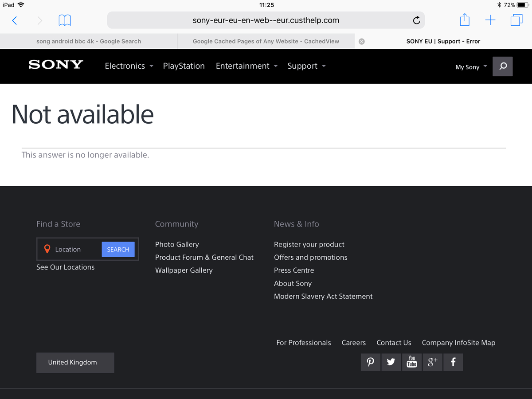Show all tabs overview icon
Viewport: 532px width, 399px height.
(x=516, y=20)
